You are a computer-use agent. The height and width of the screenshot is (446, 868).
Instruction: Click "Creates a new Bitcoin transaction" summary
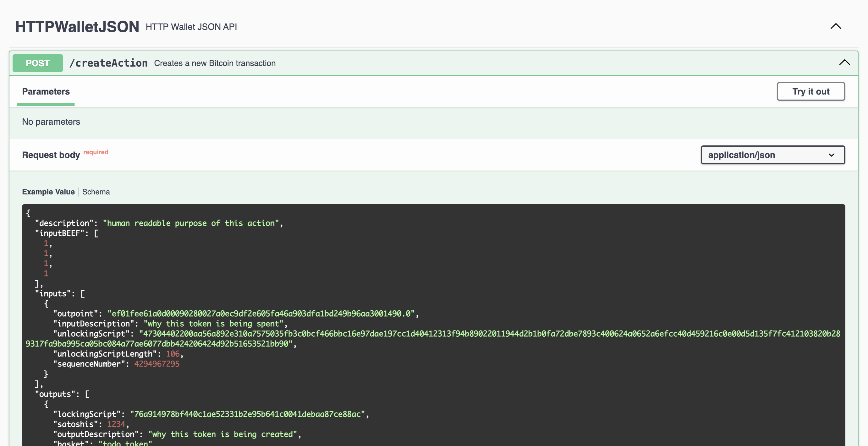215,63
